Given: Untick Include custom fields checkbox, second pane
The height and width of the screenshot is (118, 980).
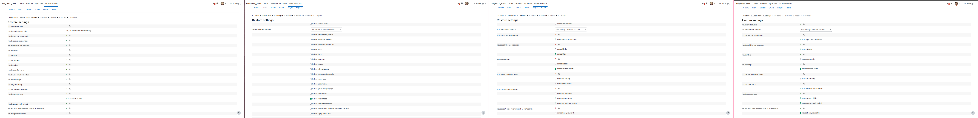Looking at the screenshot, I should pos(311,99).
